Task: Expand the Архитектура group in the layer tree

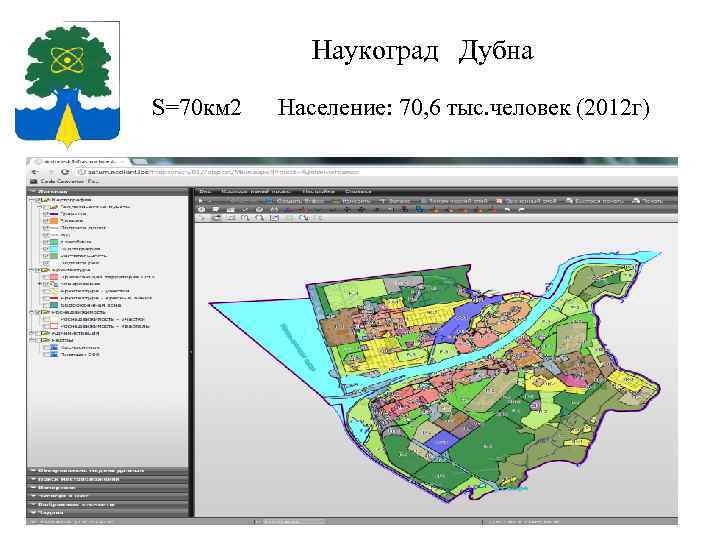Action: coord(33,270)
